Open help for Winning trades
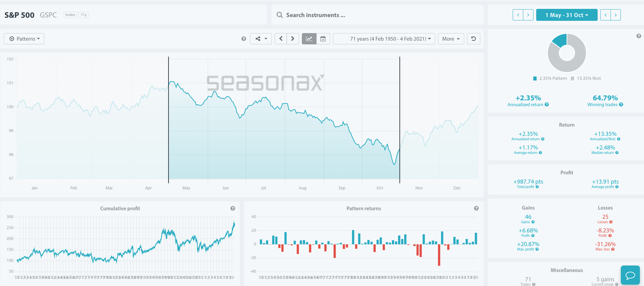Image resolution: width=644 pixels, height=286 pixels. 621,105
